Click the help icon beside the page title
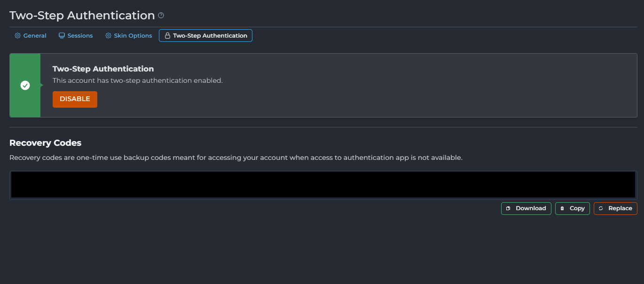Screen dimensions: 644x284 pos(161,16)
